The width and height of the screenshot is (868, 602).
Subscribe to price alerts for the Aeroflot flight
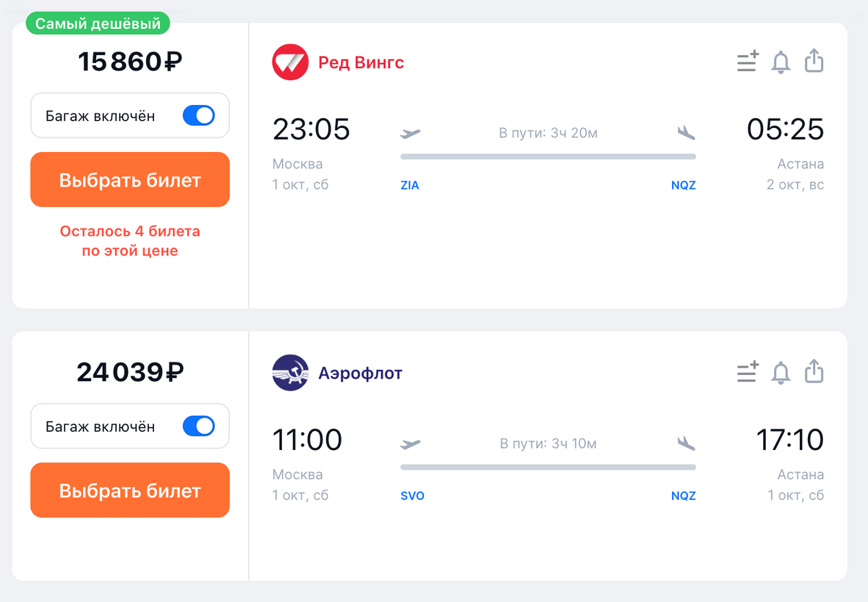(781, 372)
